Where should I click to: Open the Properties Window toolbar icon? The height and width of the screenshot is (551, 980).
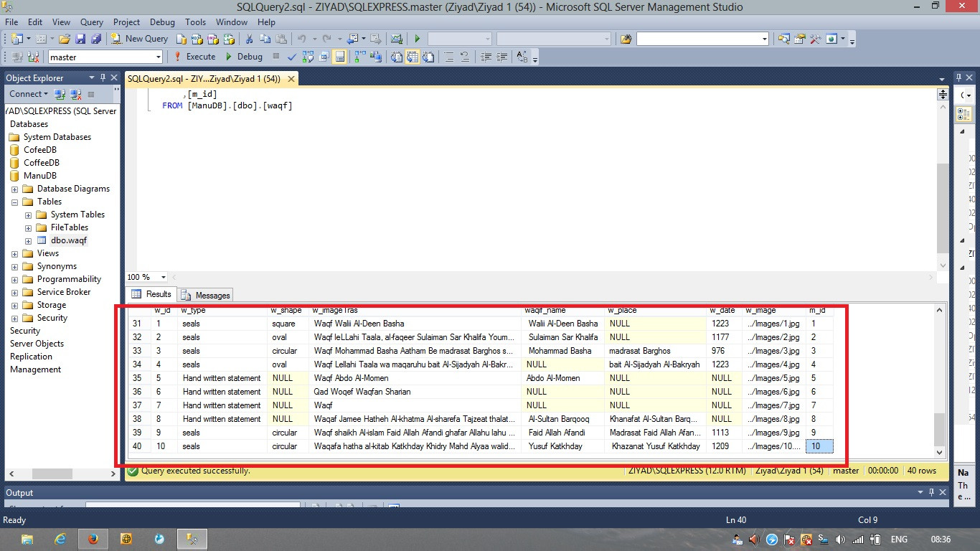tap(800, 39)
